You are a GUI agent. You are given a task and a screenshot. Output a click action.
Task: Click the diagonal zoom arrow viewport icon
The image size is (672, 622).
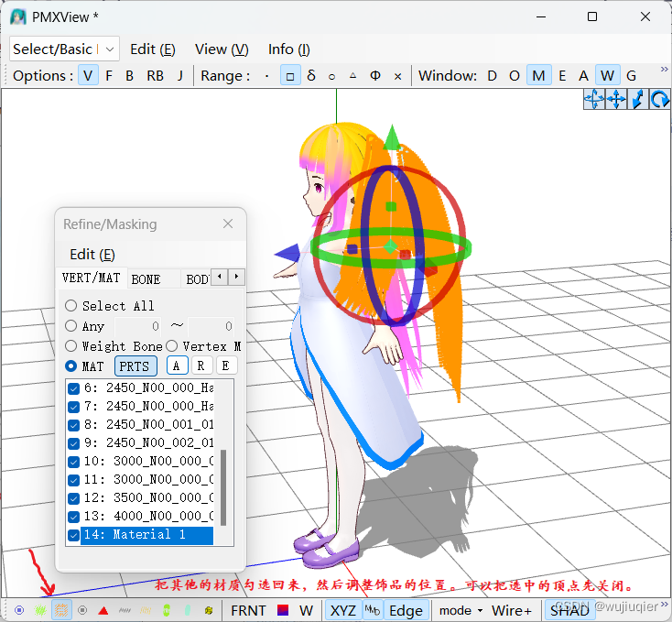tap(638, 100)
